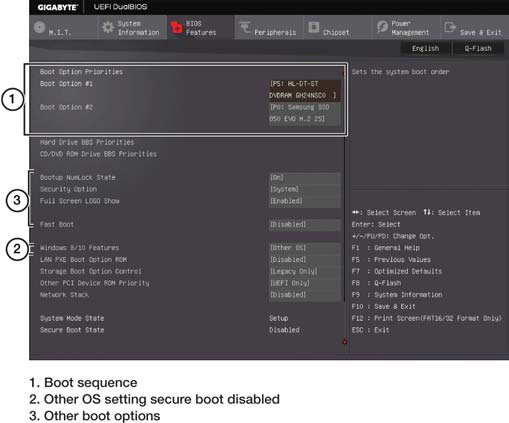Change Boot Option #2 Samsung SSD value
The height and width of the screenshot is (423, 509).
[x=305, y=113]
